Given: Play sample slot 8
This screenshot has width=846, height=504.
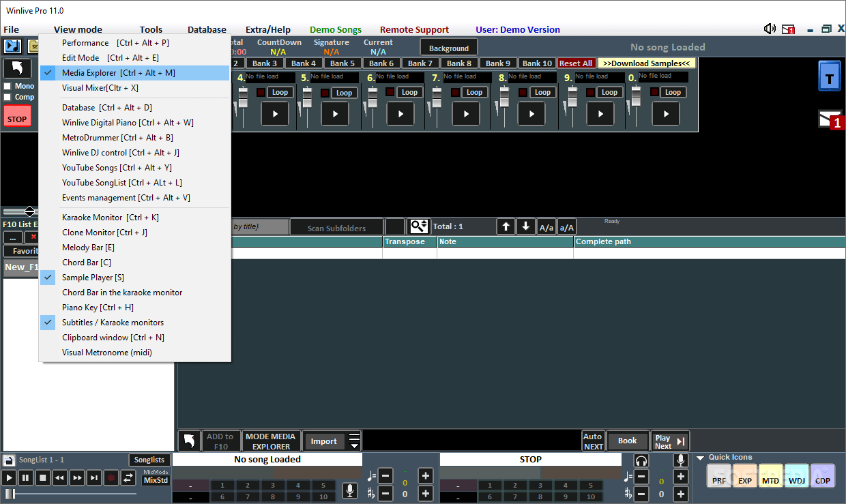Looking at the screenshot, I should pos(531,114).
